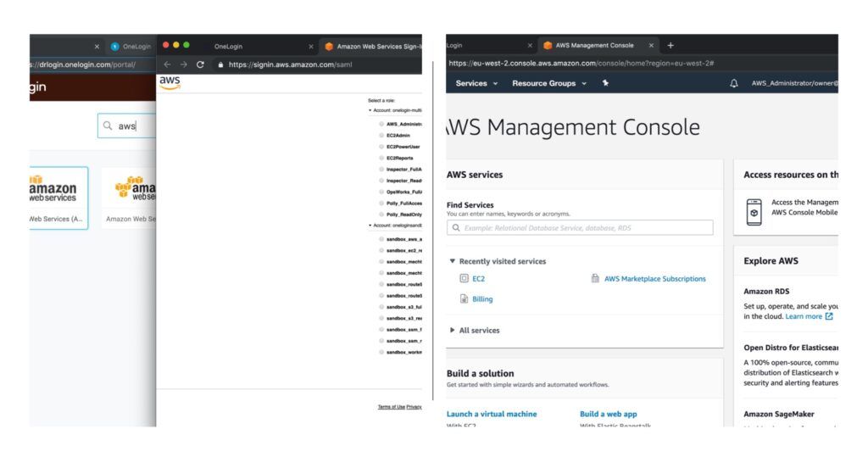Select the Polly_FullAccess role
This screenshot has width=868, height=468.
click(x=381, y=203)
